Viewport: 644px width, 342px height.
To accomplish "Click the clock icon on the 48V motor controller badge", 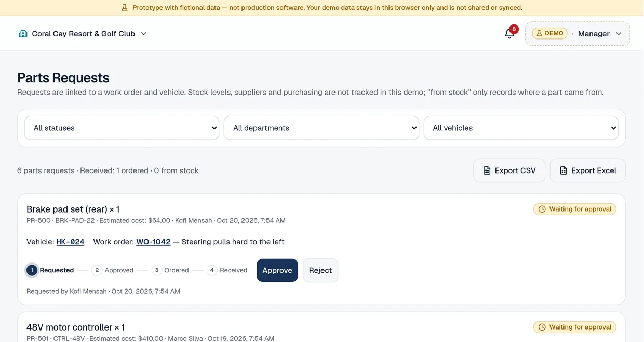I will click(542, 327).
